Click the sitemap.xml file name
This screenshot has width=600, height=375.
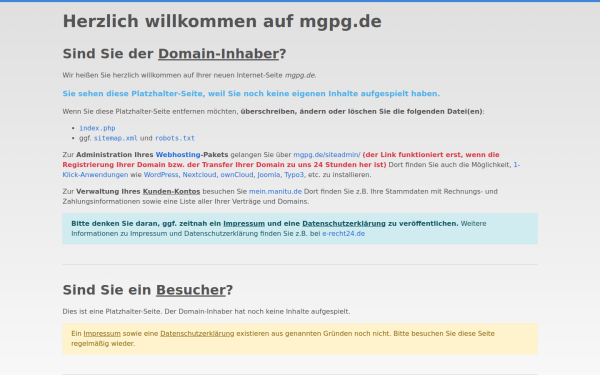(x=116, y=138)
